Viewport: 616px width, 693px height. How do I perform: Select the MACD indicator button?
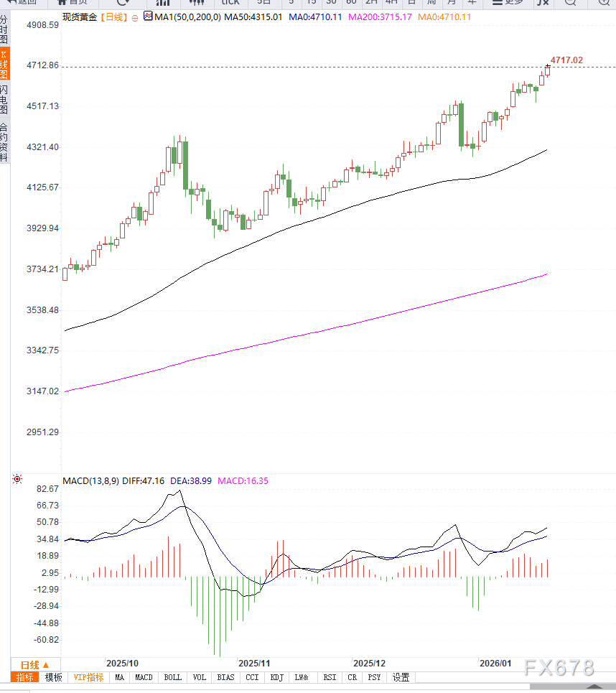144,677
